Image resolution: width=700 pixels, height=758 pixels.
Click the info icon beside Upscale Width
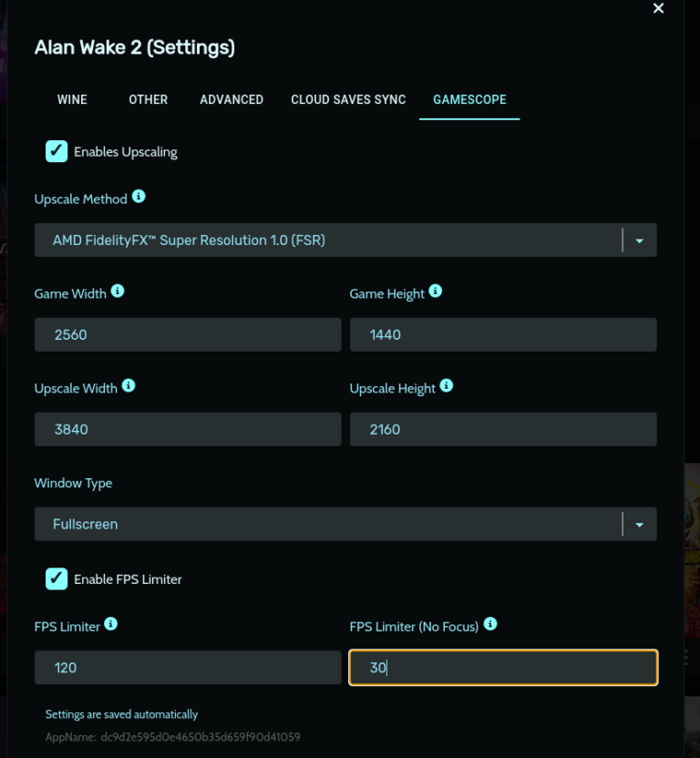128,386
